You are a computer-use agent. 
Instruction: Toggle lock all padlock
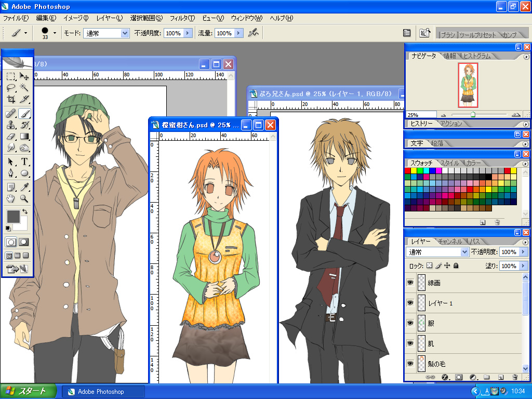coord(456,265)
